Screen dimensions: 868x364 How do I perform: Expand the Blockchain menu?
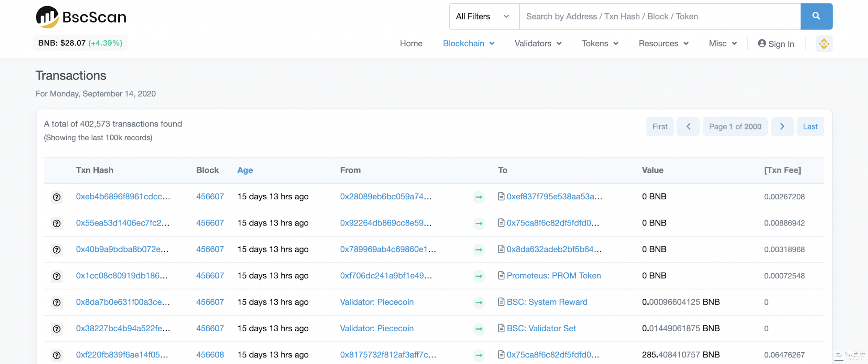(x=468, y=43)
